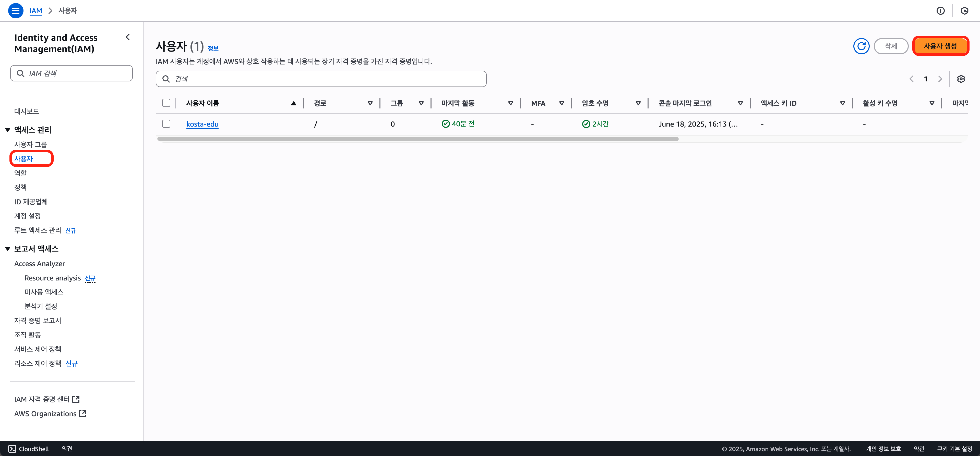
Task: Open 정책 in the sidebar
Action: [20, 187]
